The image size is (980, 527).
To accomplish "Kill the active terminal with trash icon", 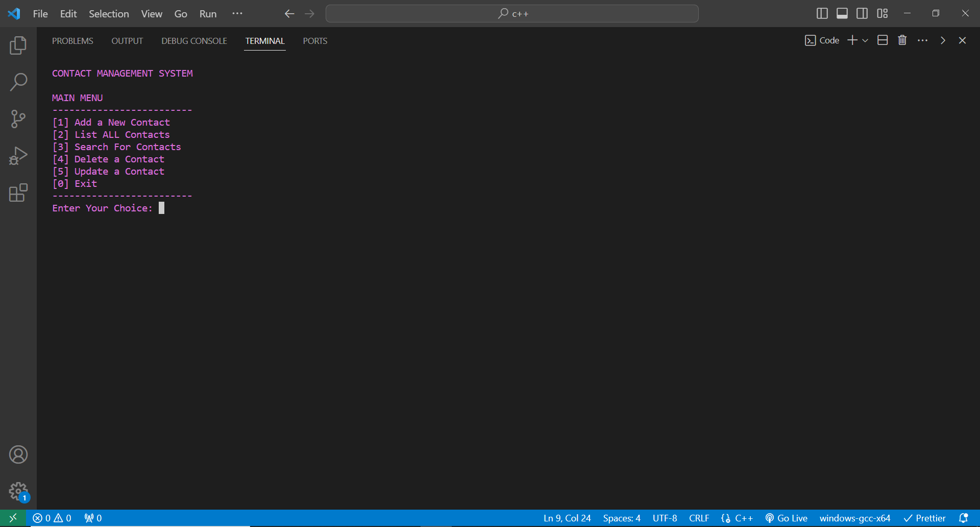I will tap(902, 40).
